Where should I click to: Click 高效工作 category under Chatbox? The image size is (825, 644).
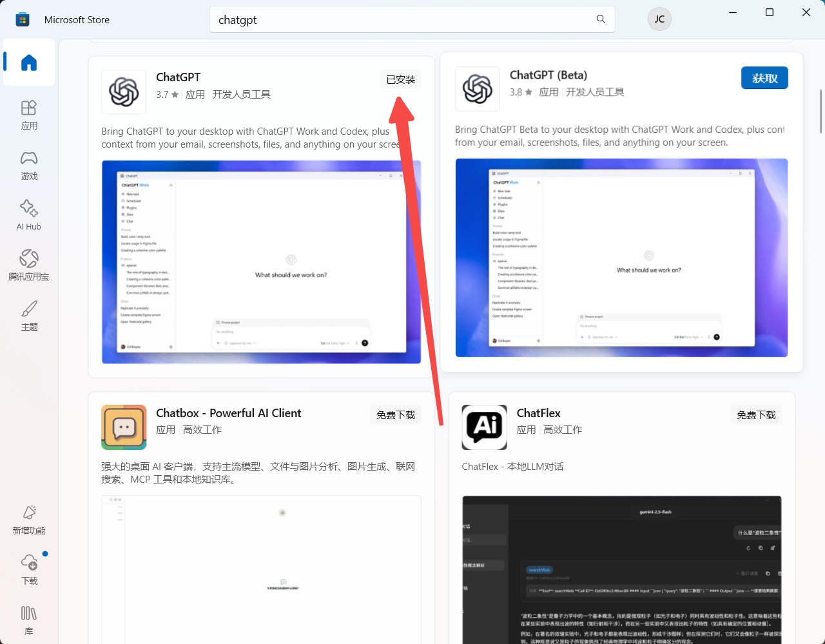[202, 429]
